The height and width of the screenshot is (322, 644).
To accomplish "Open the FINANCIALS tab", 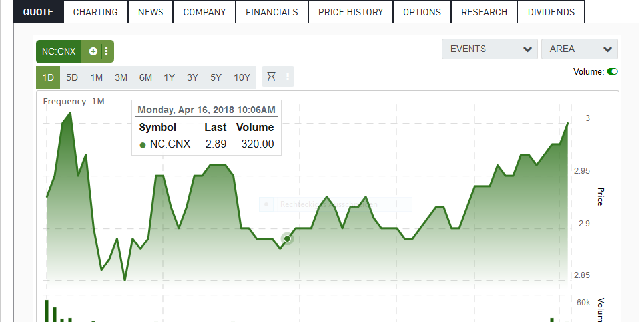I will point(272,12).
